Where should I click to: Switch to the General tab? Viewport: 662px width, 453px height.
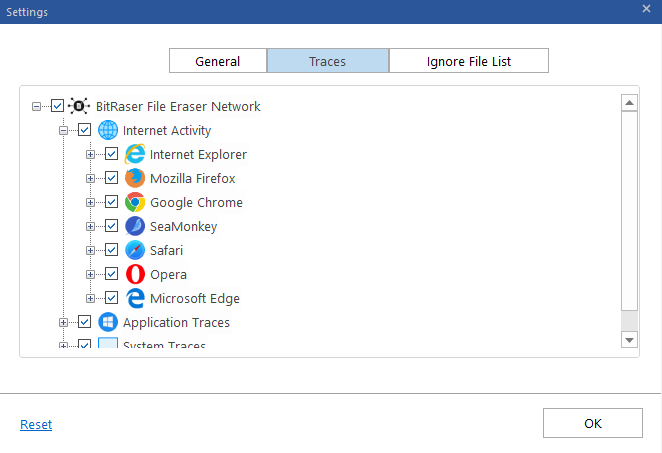click(x=218, y=61)
